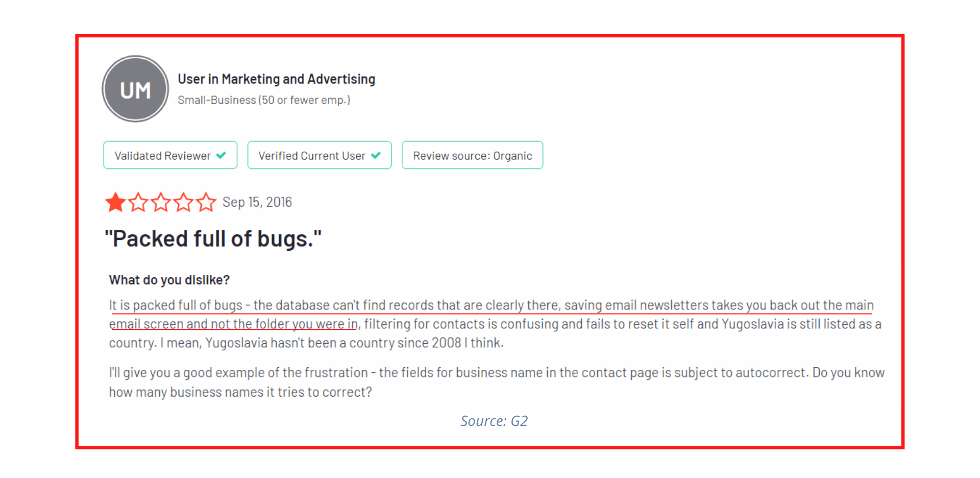
Task: Click the second empty rating star
Action: [138, 202]
